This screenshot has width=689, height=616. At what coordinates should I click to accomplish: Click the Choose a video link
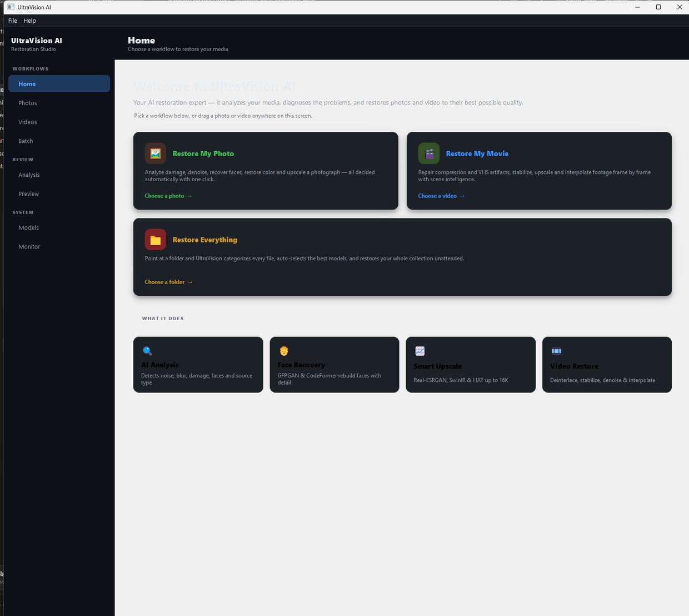pyautogui.click(x=441, y=196)
